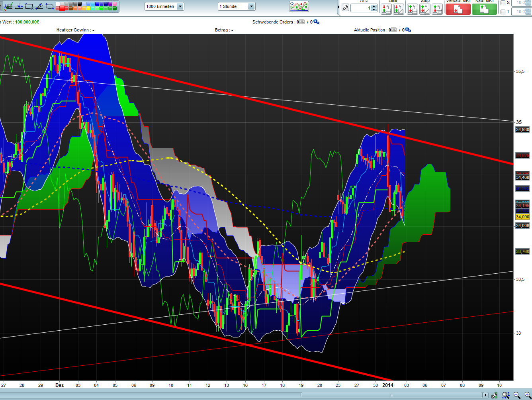
Task: Click the 100.000,00€ account value
Action: [x=27, y=22]
